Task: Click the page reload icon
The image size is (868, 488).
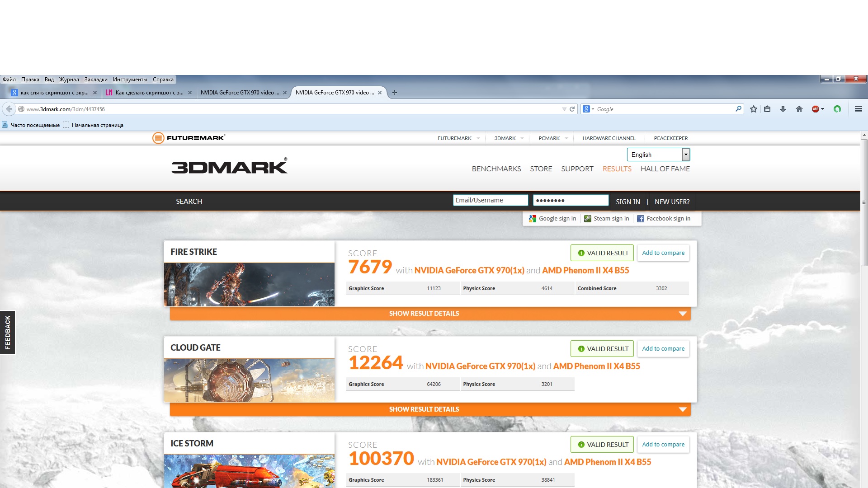Action: pyautogui.click(x=572, y=109)
